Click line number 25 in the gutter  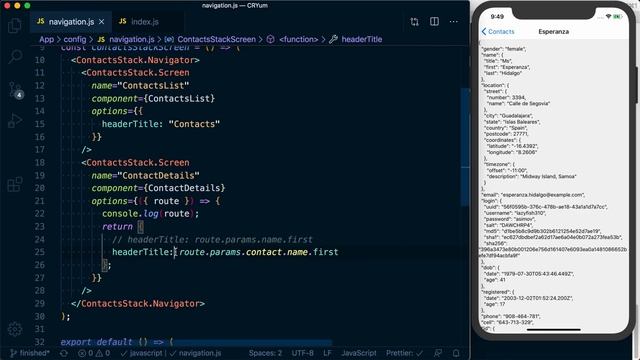click(39, 252)
